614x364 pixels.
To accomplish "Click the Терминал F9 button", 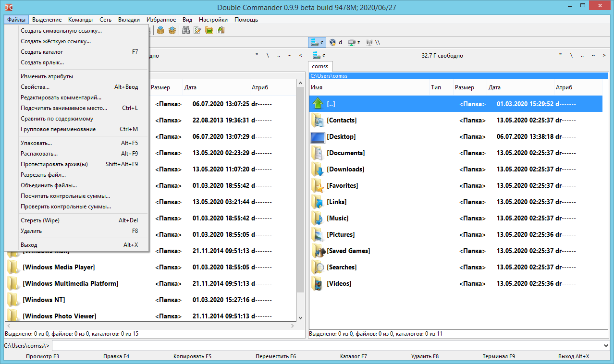I will [499, 357].
